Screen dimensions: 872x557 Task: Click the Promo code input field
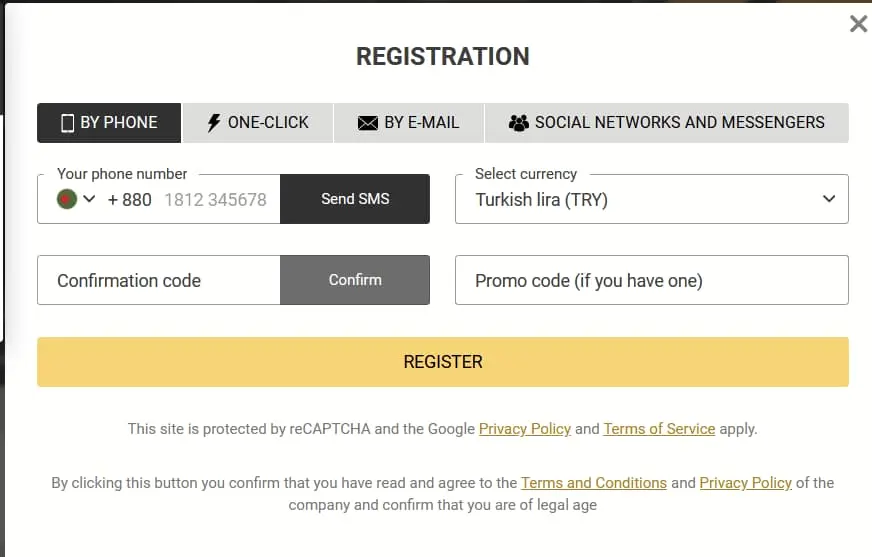click(x=651, y=280)
